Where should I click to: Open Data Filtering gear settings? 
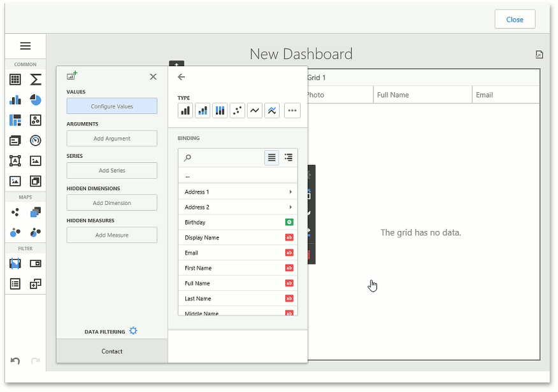(133, 331)
